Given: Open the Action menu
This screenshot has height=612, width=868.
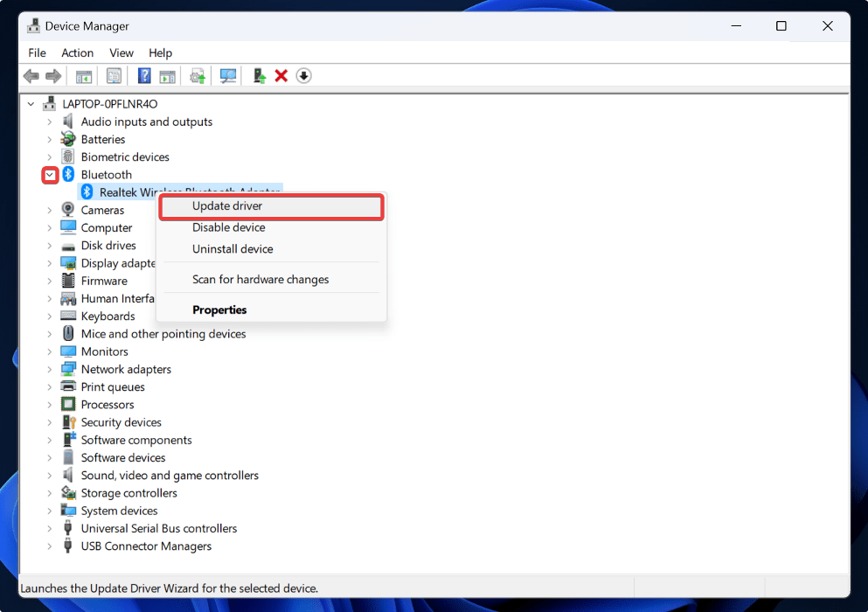Looking at the screenshot, I should pos(77,52).
